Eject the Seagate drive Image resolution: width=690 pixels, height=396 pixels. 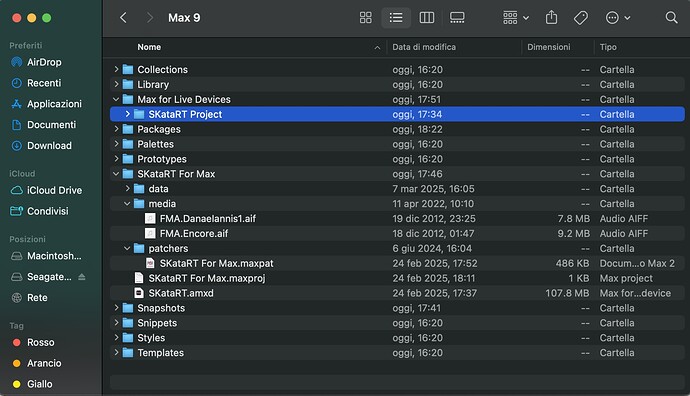[81, 277]
